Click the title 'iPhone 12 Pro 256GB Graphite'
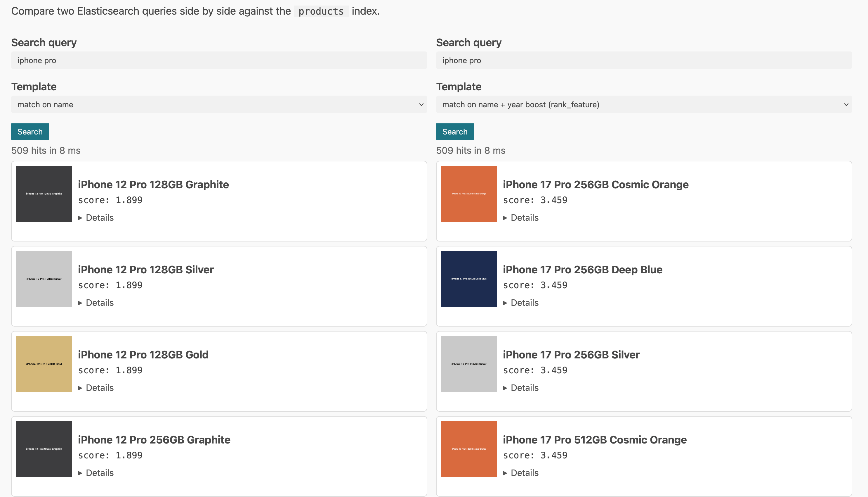This screenshot has width=868, height=497. click(154, 439)
